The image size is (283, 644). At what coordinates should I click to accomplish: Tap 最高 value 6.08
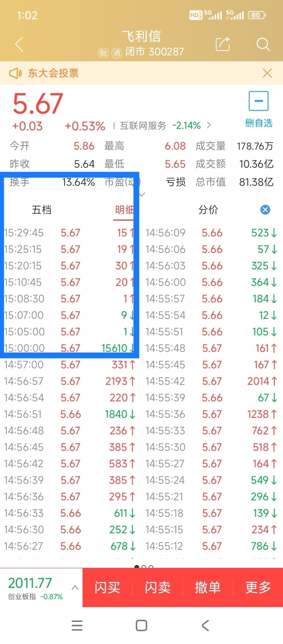coord(175,146)
